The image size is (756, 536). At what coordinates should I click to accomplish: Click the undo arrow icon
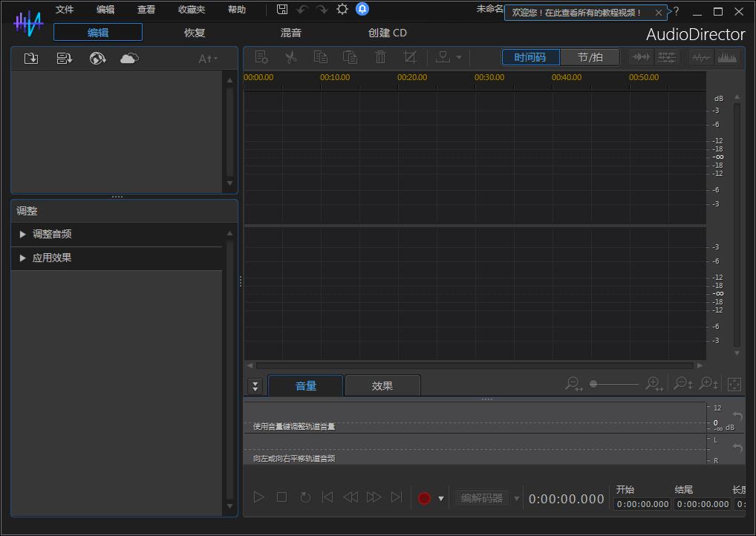coord(302,9)
